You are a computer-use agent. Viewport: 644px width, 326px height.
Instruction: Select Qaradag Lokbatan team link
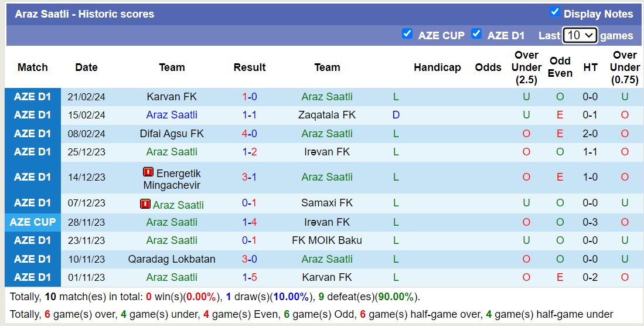(172, 259)
